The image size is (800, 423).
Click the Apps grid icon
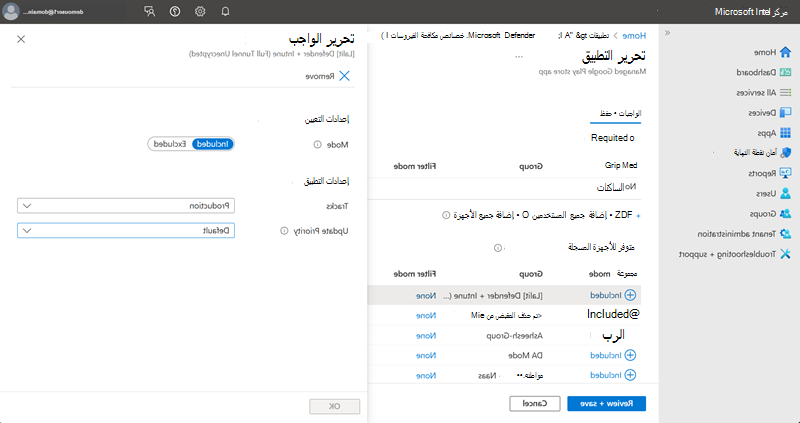coord(786,133)
